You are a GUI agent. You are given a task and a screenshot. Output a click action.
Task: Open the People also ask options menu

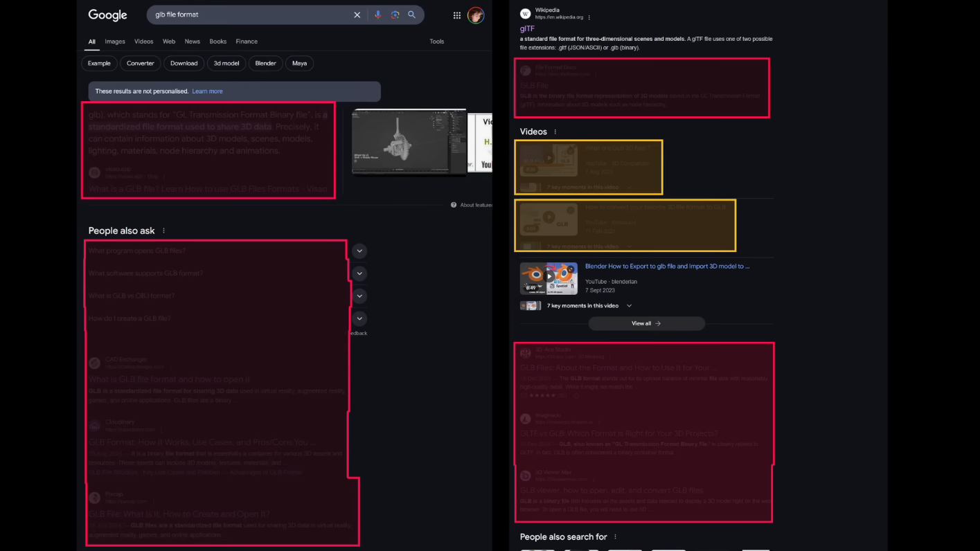(164, 231)
